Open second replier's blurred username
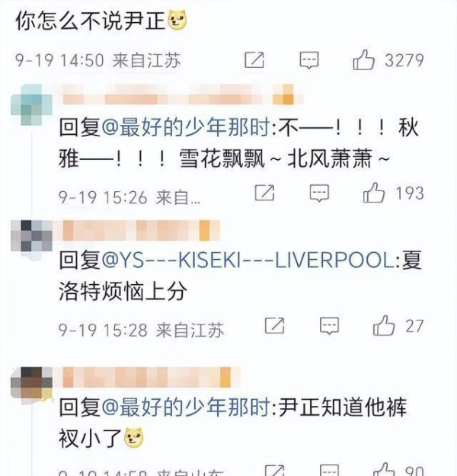The height and width of the screenshot is (476, 457). pyautogui.click(x=140, y=231)
